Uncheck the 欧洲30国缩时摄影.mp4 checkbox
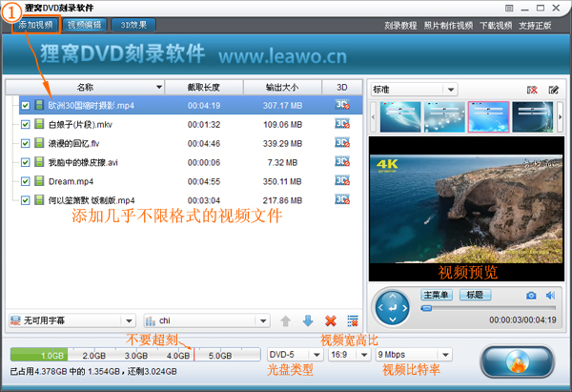The width and height of the screenshot is (572, 392). click(25, 106)
